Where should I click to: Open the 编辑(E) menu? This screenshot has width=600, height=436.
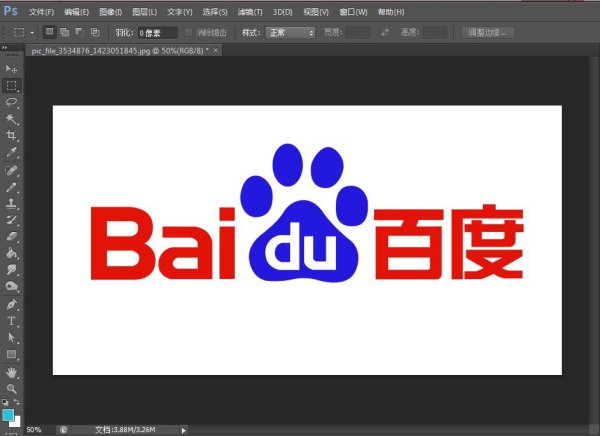(x=76, y=12)
